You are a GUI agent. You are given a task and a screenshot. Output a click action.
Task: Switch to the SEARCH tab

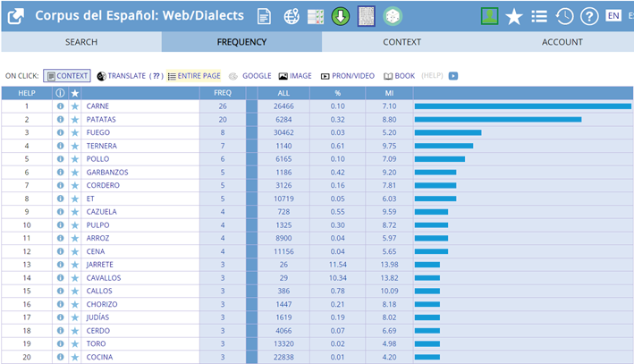coord(81,42)
